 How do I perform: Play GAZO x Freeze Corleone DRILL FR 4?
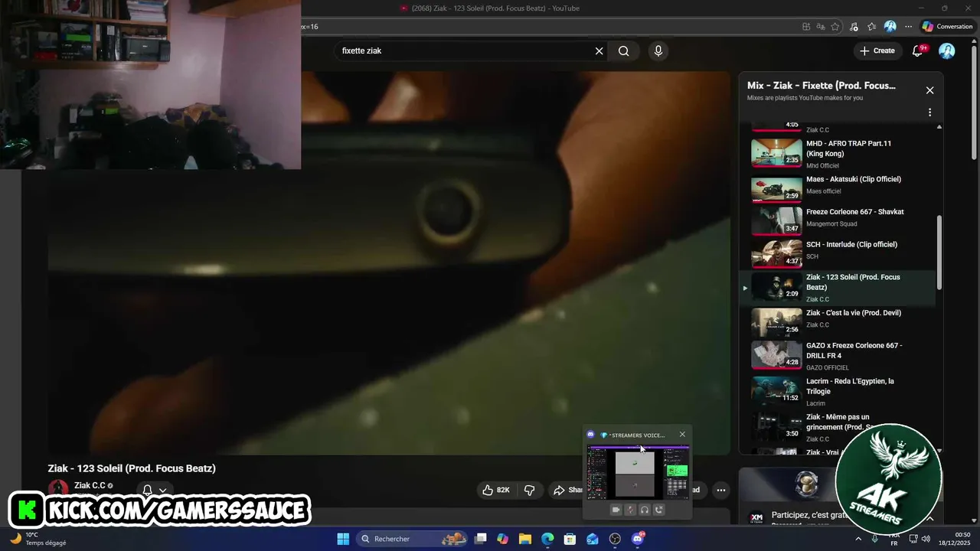[840, 355]
